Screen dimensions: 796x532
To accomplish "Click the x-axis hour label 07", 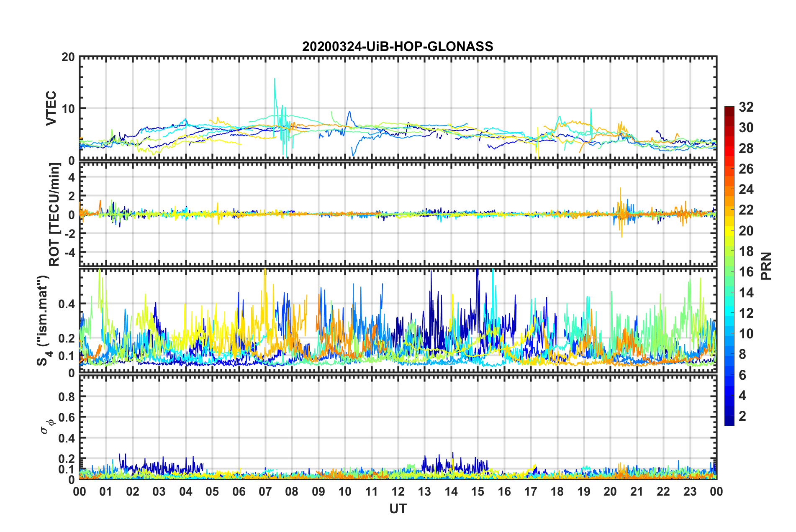I will 265,491.
